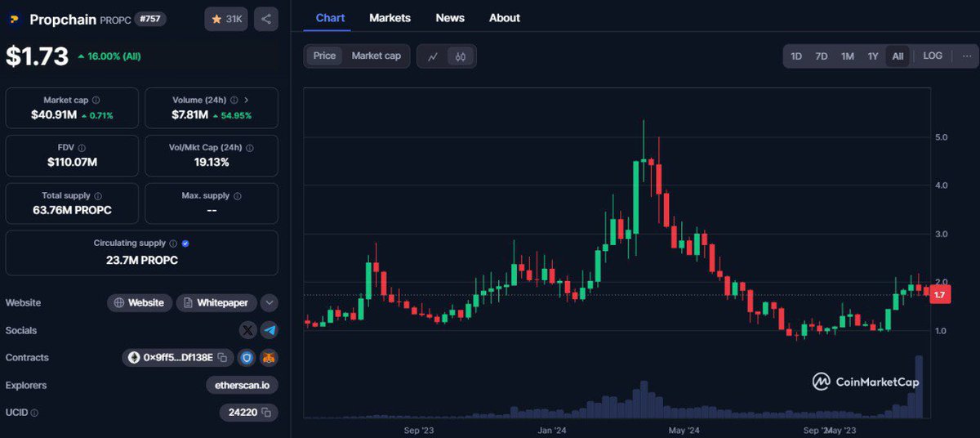
Task: Open the Website link button
Action: tap(140, 303)
